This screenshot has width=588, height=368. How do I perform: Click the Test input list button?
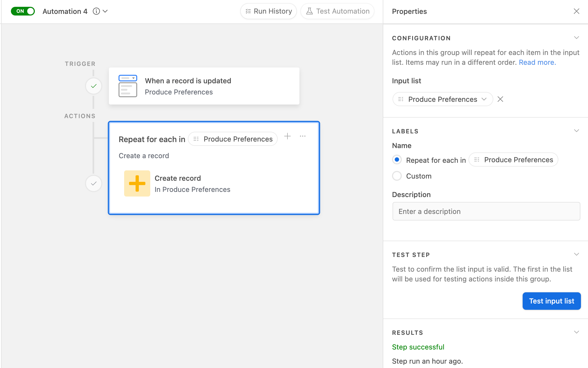click(x=552, y=301)
